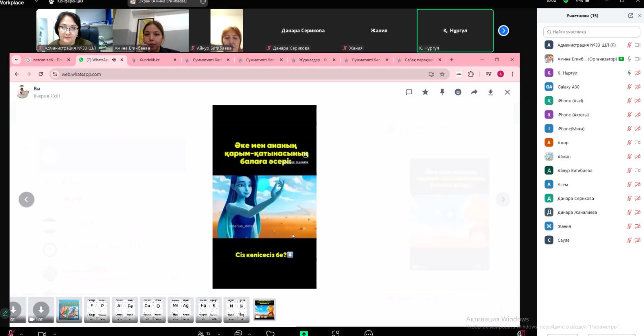644x336 pixels.
Task: Toggle your camera in the bottom toolbar
Action: (x=42, y=334)
